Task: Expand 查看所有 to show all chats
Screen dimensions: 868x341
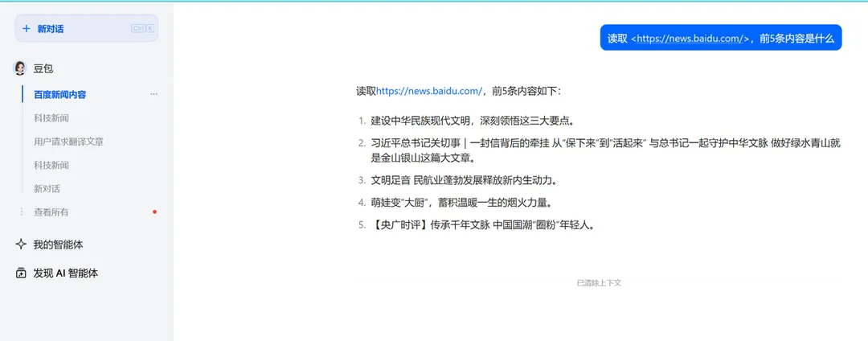Action: click(x=51, y=212)
